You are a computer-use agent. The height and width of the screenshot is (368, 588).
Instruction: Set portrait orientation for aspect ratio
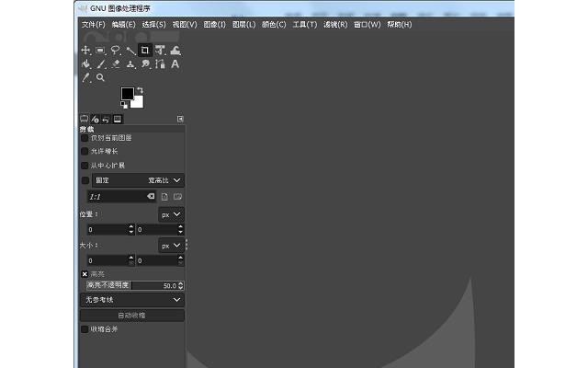tap(164, 196)
